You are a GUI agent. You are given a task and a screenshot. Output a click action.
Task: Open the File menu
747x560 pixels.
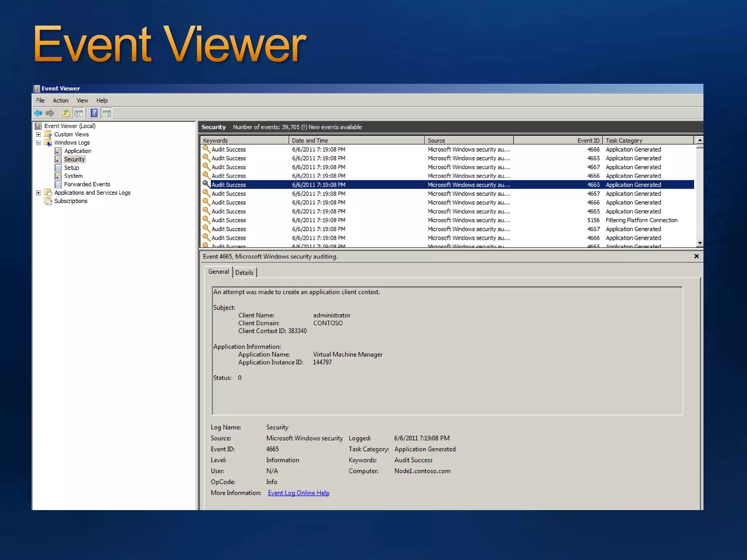tap(40, 101)
